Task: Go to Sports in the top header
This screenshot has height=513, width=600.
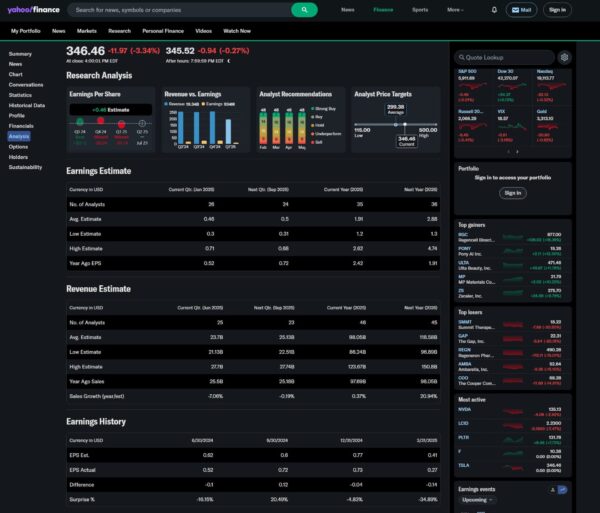Action: pos(420,10)
